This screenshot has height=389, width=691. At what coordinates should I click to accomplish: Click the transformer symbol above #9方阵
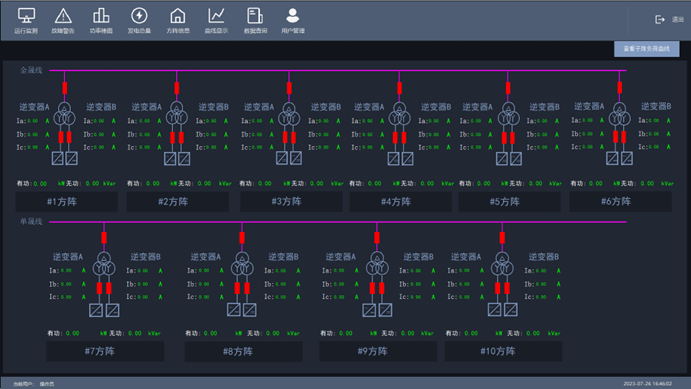pyautogui.click(x=377, y=264)
